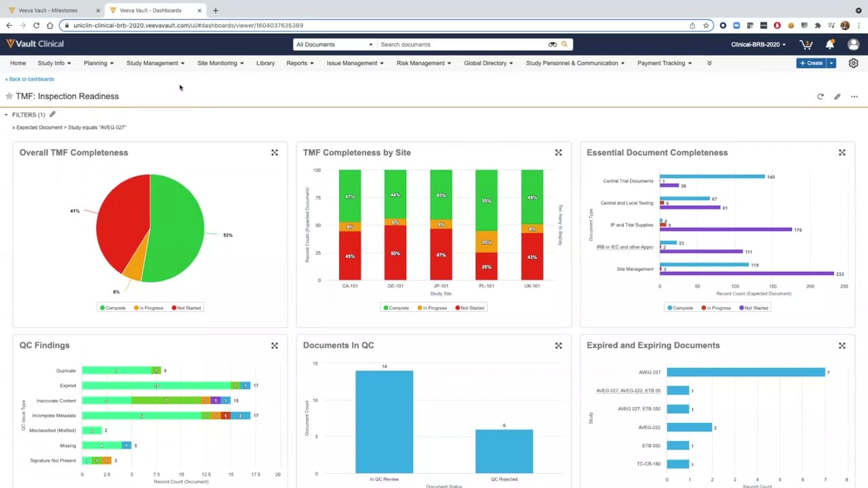Toggle Not Started legend in TMF Completeness by Site
This screenshot has width=868, height=488.
tap(469, 308)
